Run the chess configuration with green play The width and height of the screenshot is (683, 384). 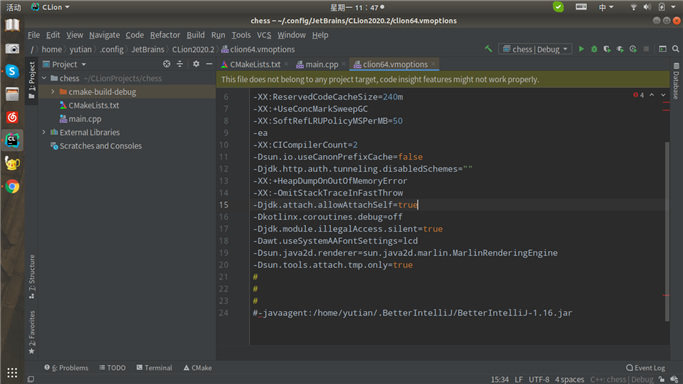(581, 49)
